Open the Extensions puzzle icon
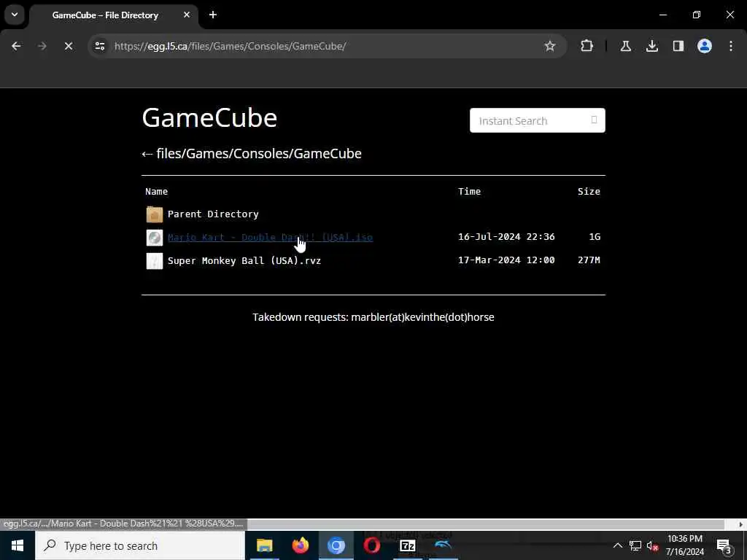747x560 pixels. pos(587,46)
